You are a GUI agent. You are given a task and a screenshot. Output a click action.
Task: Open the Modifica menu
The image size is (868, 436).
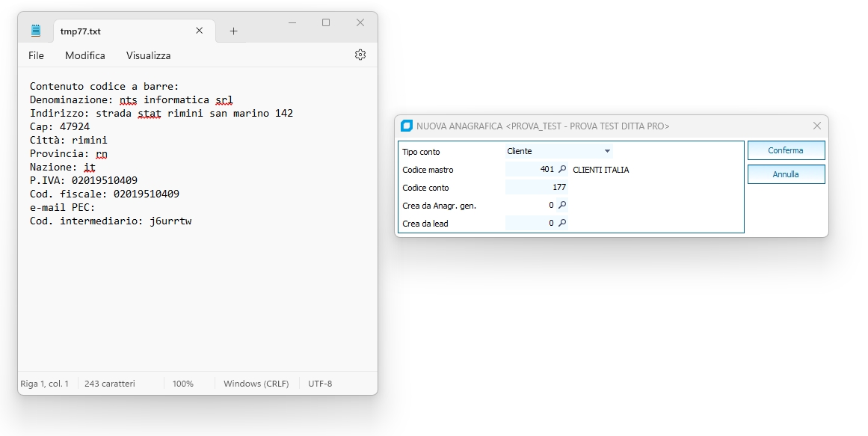[84, 55]
